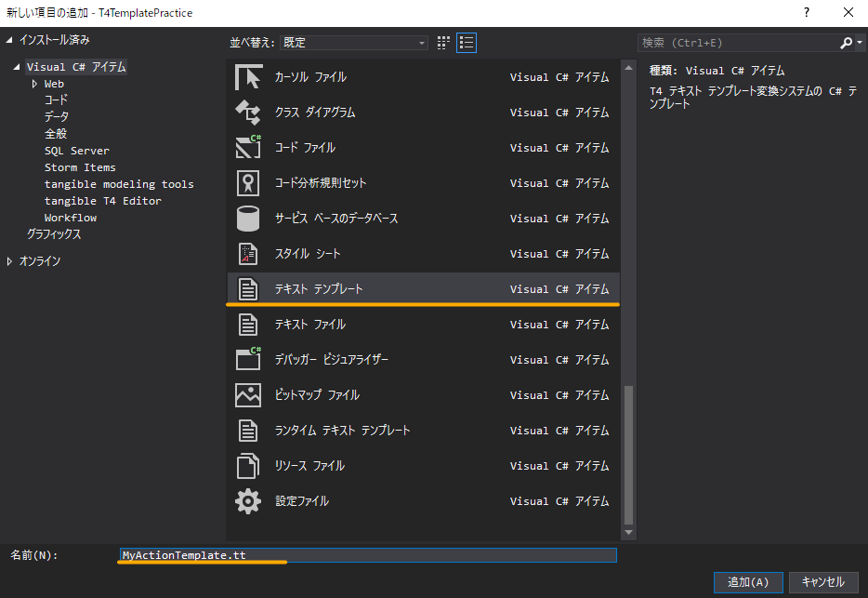Select the 全般 category
This screenshot has height=598, width=868.
pyautogui.click(x=56, y=134)
